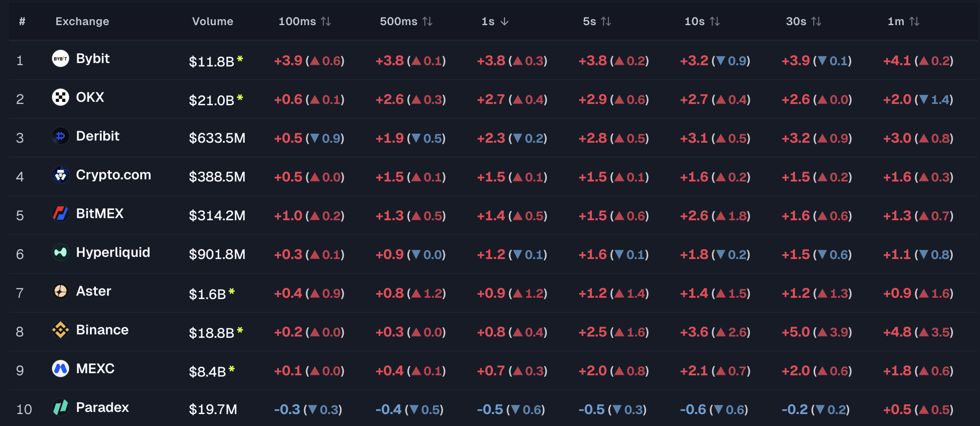Sort table by 500ms column header

tap(406, 21)
